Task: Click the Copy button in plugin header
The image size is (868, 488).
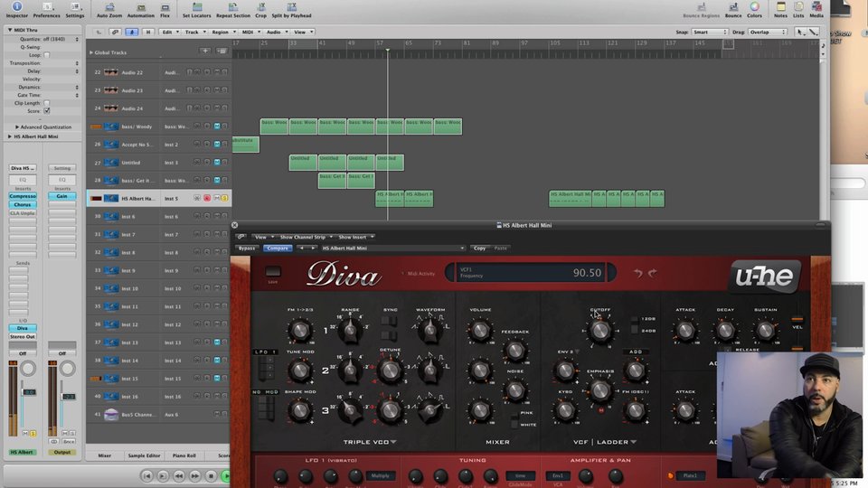Action: [479, 248]
